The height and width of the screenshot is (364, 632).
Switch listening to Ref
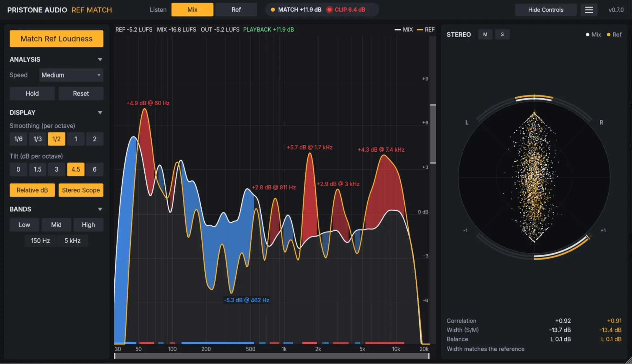[236, 10]
